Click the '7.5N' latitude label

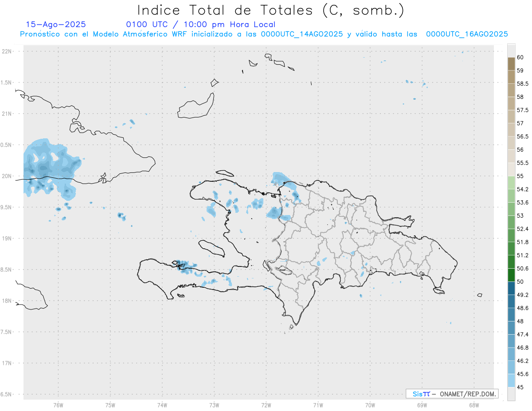point(6,332)
